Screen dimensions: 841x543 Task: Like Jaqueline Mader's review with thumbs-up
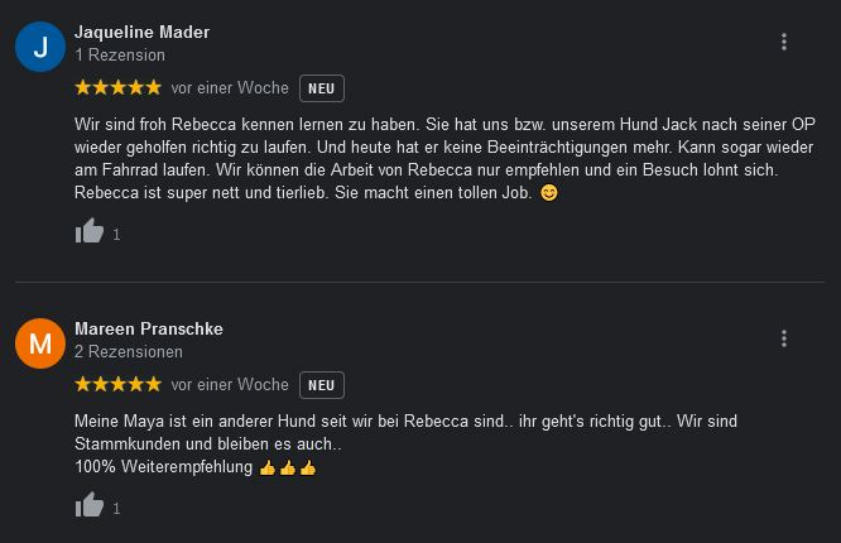90,232
